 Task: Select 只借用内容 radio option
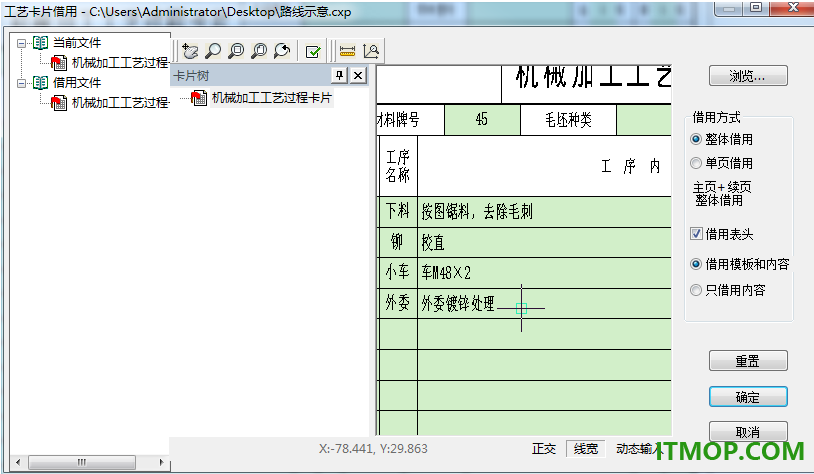(728, 290)
